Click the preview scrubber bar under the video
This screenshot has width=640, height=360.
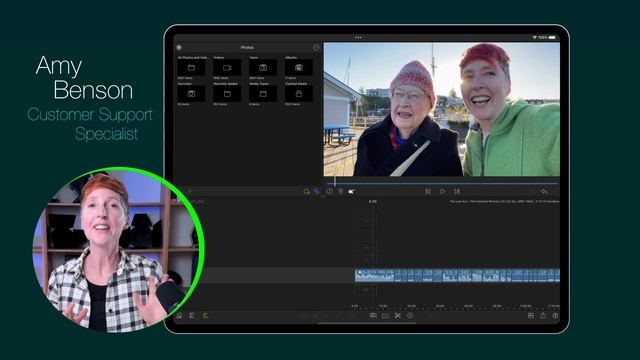click(x=442, y=183)
